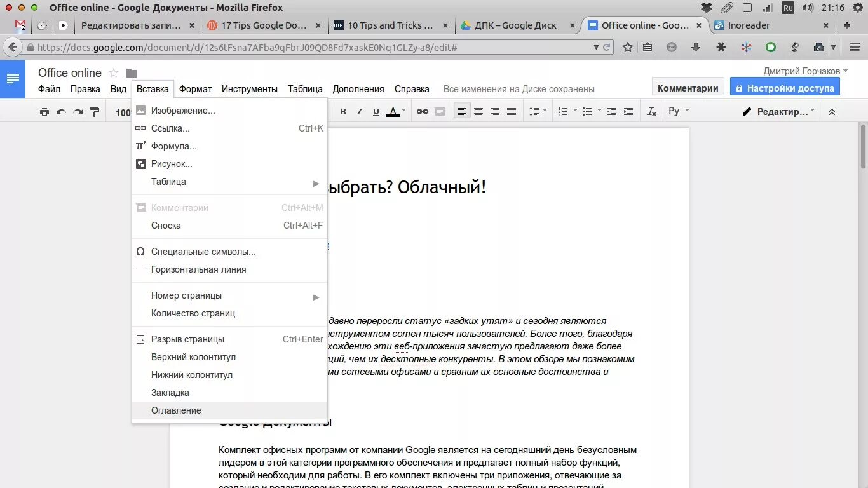Open the text color picker
868x488 pixels.
(397, 112)
